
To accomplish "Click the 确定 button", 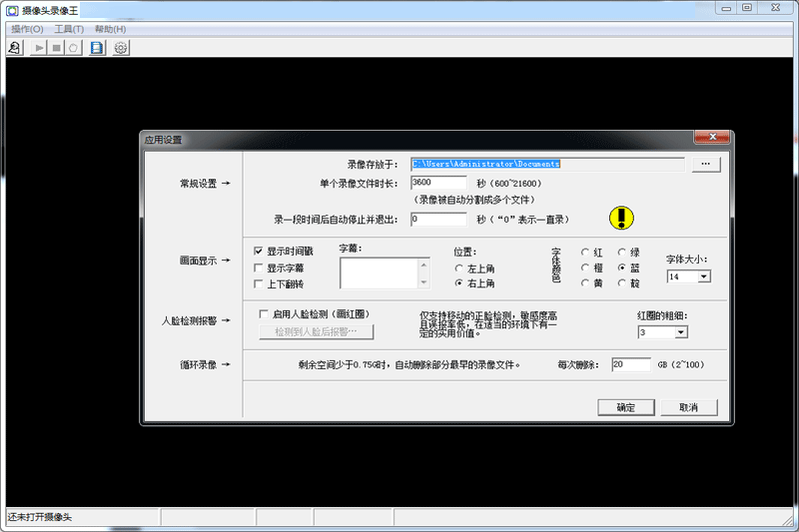I will pos(625,407).
